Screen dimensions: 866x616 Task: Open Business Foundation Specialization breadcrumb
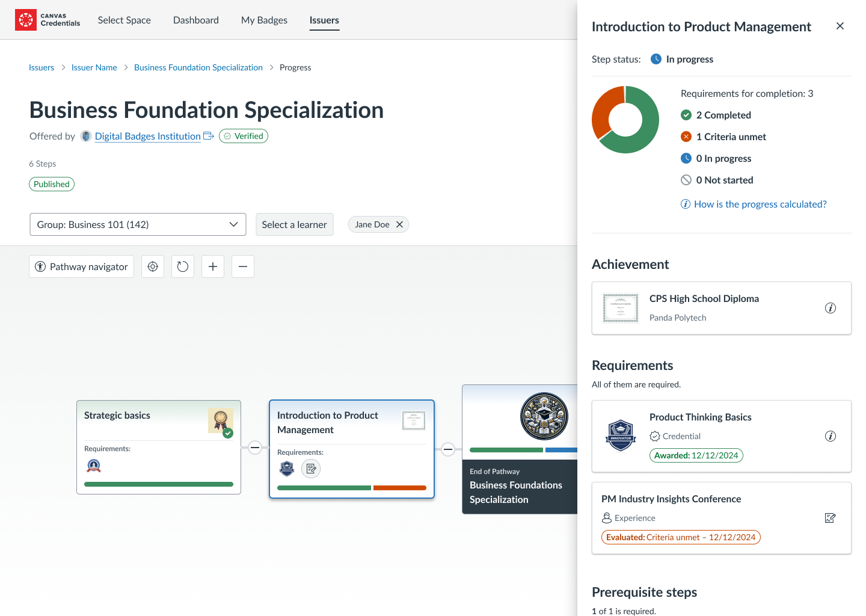pyautogui.click(x=198, y=67)
